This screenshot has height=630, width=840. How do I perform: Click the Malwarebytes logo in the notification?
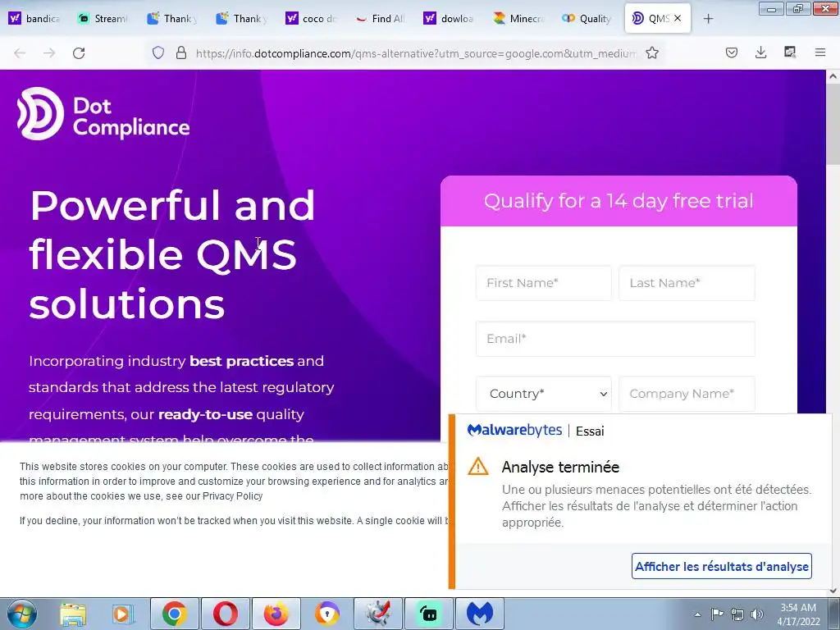[514, 430]
